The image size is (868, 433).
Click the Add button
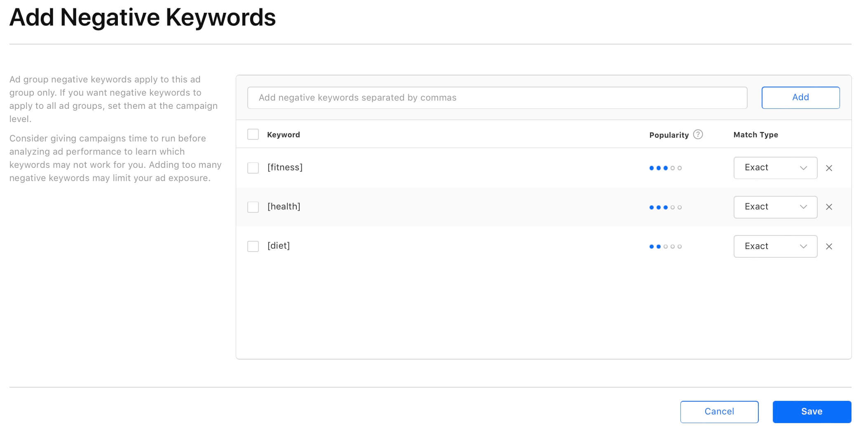tap(800, 97)
